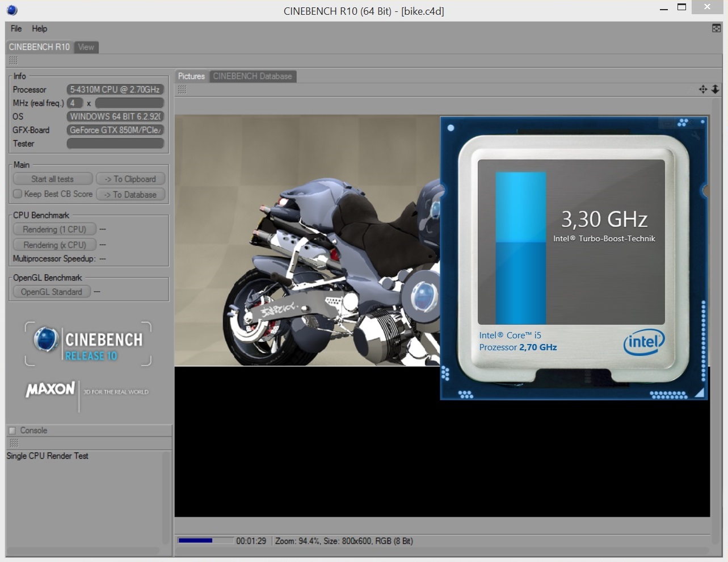This screenshot has width=728, height=562.
Task: Click the Processor name field
Action: [115, 90]
